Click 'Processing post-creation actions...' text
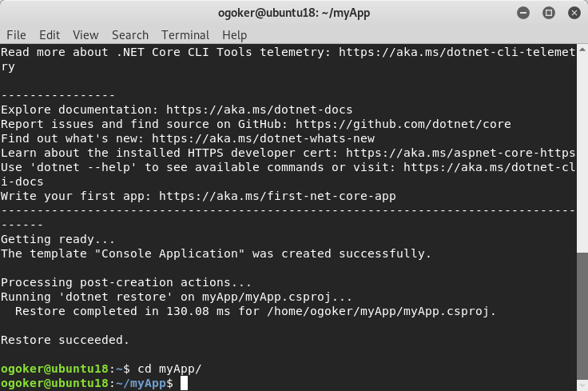This screenshot has width=588, height=391. 126,282
